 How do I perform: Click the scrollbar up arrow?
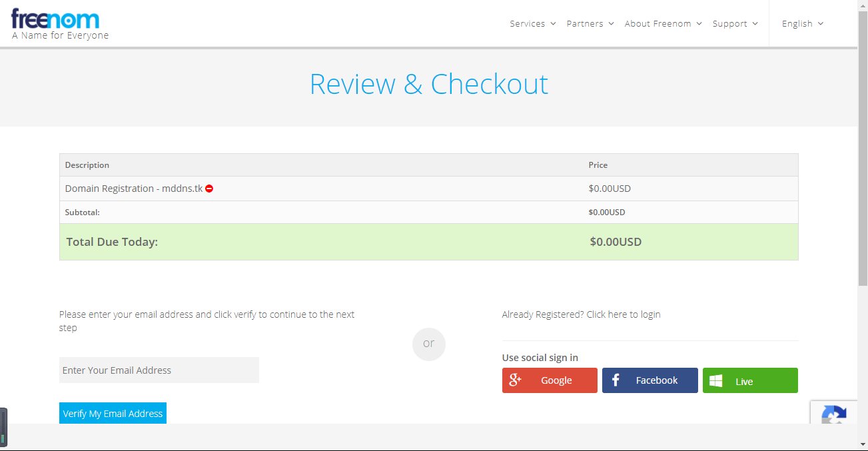coord(862,5)
